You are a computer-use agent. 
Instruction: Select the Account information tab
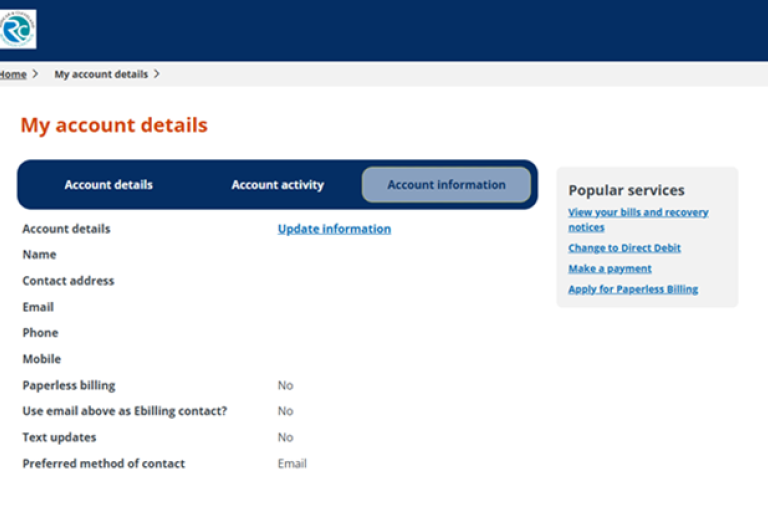(x=446, y=185)
